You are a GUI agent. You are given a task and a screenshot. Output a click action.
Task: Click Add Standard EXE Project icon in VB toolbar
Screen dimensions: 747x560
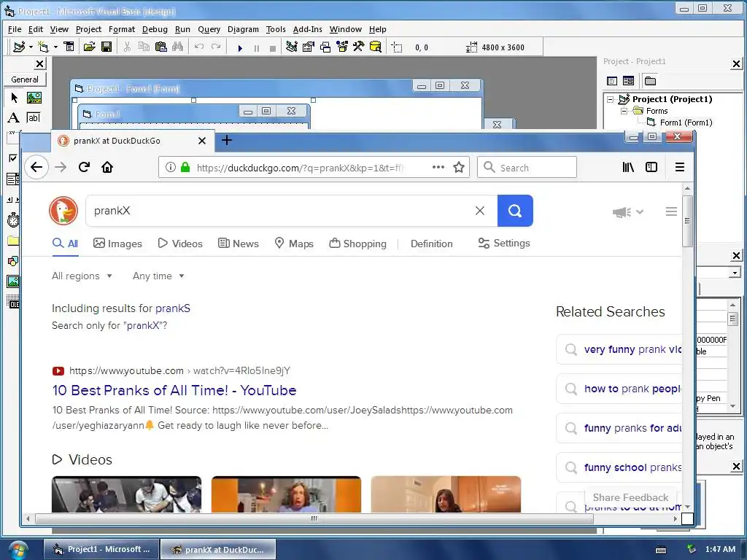(19, 47)
